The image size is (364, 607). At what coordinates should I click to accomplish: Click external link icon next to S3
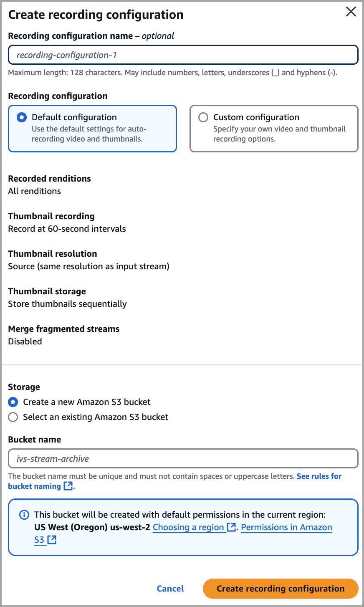click(52, 540)
